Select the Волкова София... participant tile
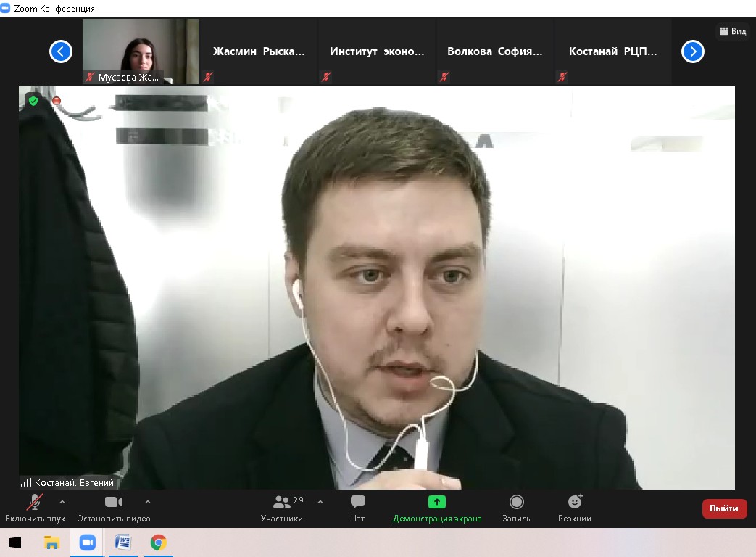The width and height of the screenshot is (756, 557). pos(494,51)
